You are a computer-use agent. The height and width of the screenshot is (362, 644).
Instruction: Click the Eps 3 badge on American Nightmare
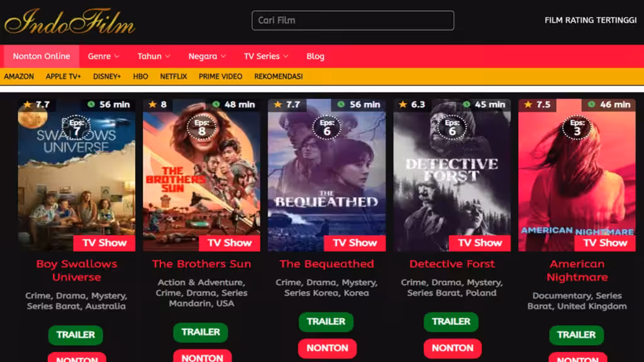pyautogui.click(x=577, y=127)
